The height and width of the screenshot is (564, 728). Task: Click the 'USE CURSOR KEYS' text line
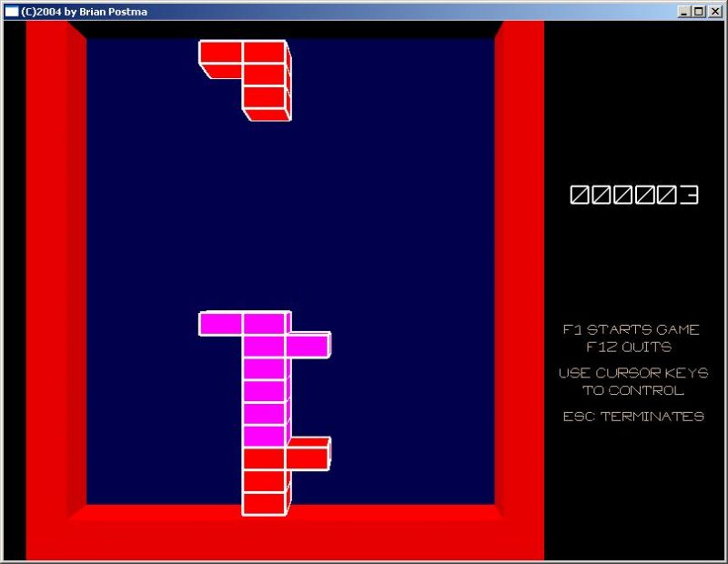click(x=633, y=373)
